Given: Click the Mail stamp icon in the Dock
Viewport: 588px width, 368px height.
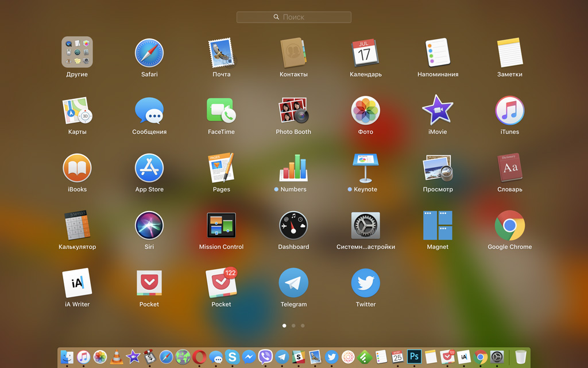Looking at the screenshot, I should [x=315, y=356].
